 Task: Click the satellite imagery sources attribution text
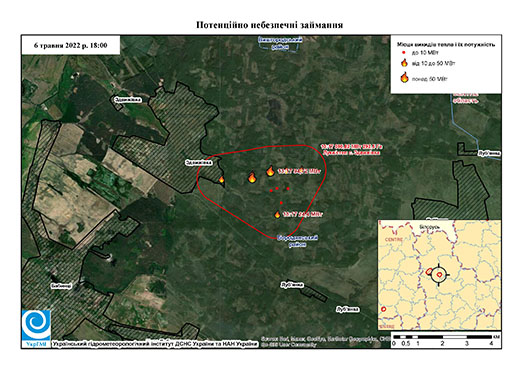point(325,342)
